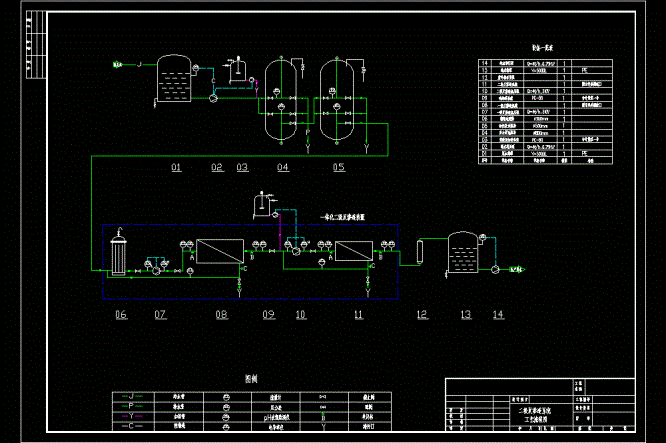Click the drawing title in the title block

coord(535,415)
